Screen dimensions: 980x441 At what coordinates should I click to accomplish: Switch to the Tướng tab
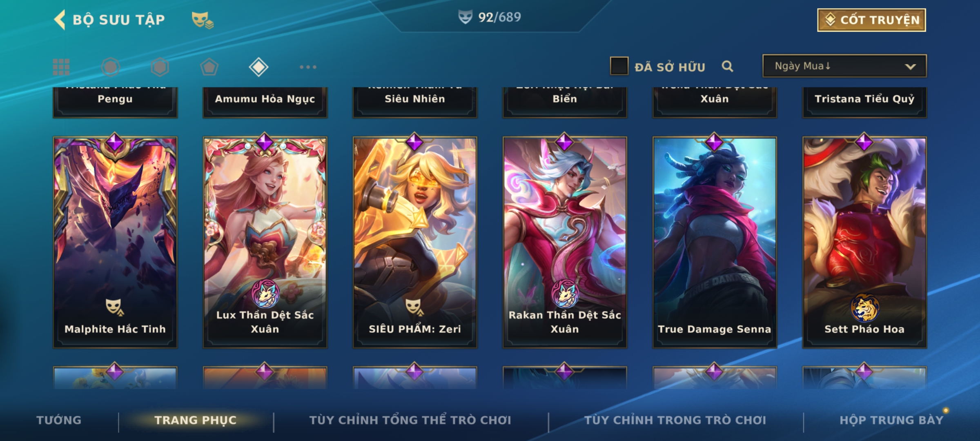59,420
